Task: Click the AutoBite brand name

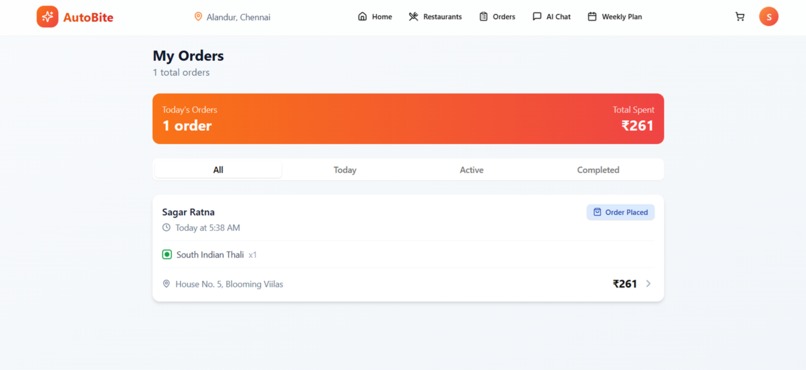Action: tap(88, 17)
